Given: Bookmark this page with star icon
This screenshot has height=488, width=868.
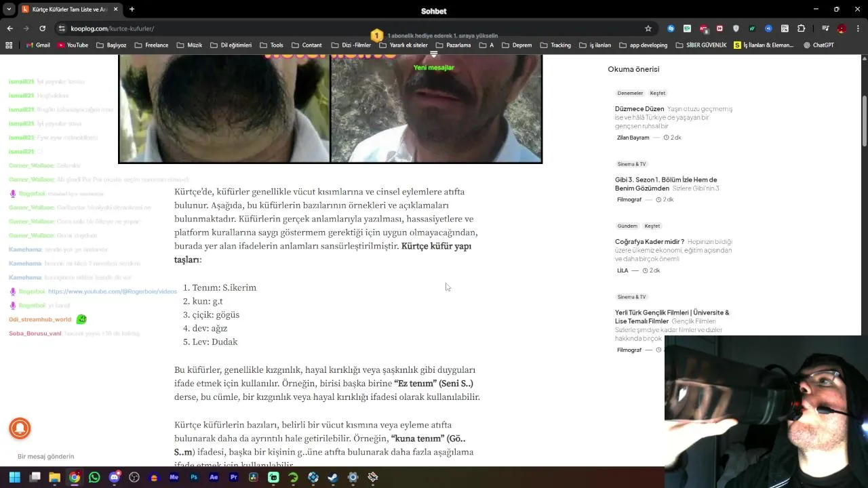Looking at the screenshot, I should tap(648, 28).
